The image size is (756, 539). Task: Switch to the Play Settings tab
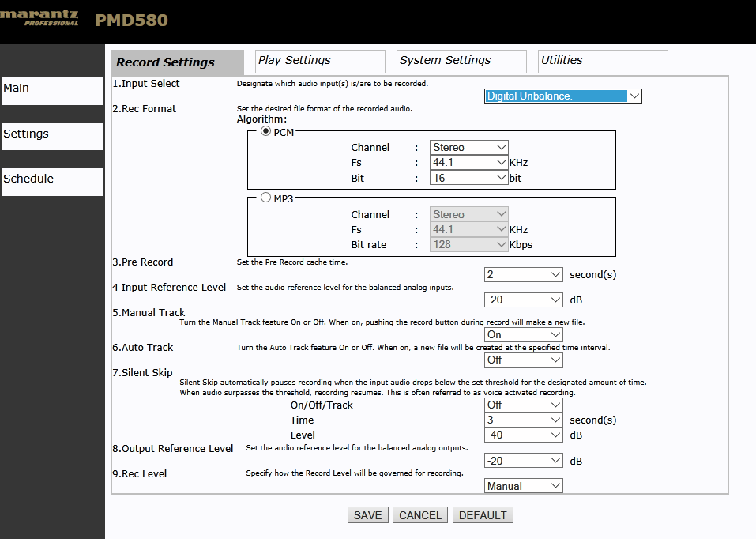point(320,61)
